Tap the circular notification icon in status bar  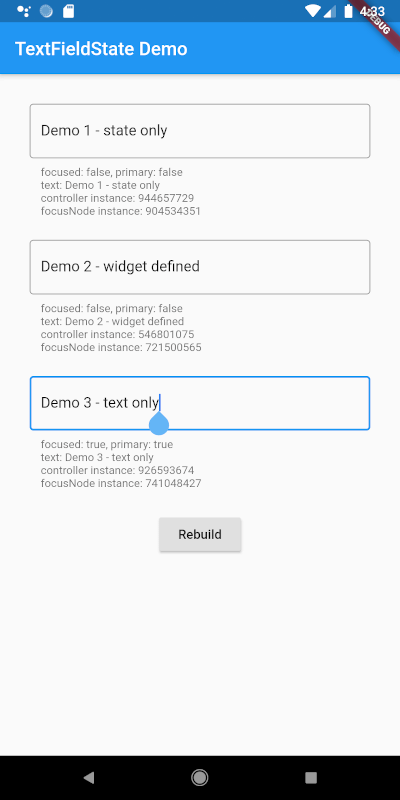tap(46, 11)
